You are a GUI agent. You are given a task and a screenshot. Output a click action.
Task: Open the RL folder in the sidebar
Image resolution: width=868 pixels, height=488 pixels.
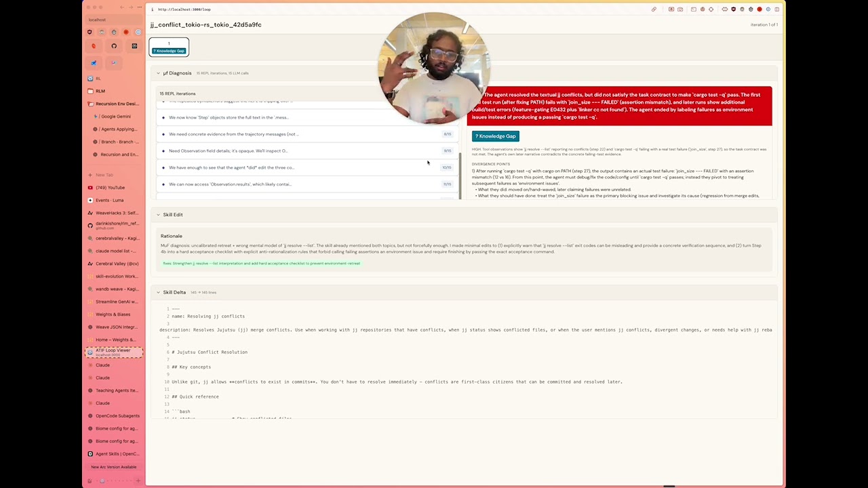[114, 79]
